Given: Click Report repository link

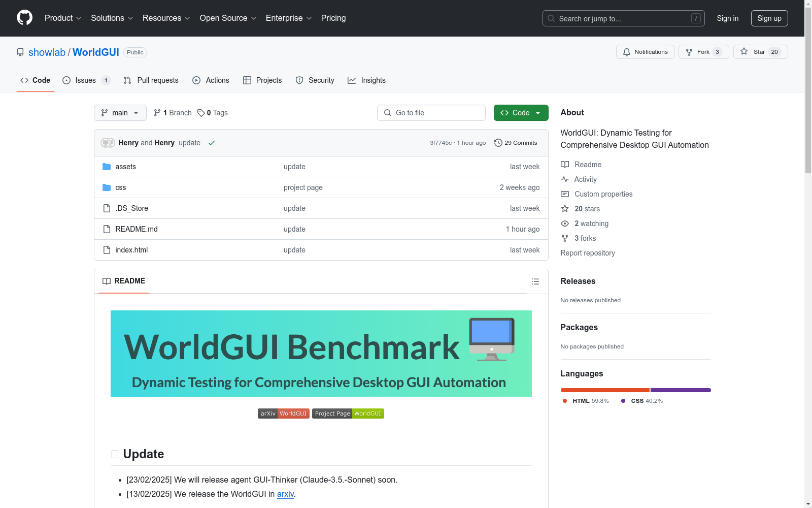Looking at the screenshot, I should [588, 253].
